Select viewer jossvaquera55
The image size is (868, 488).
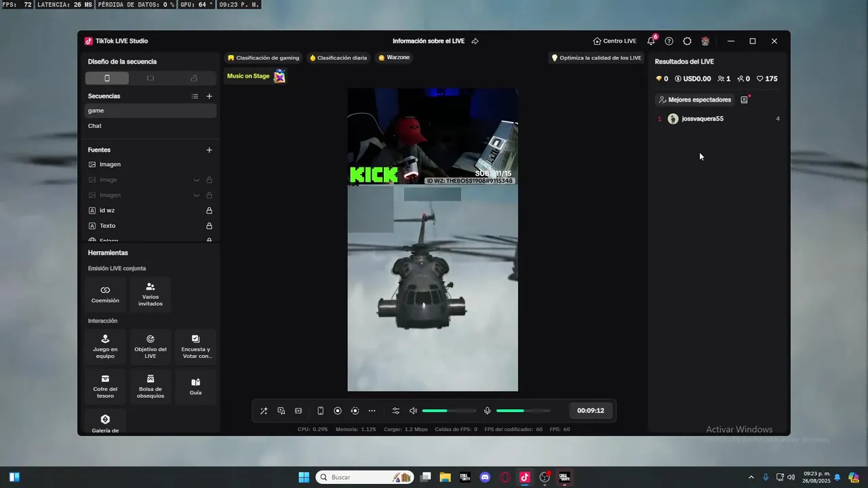pos(719,119)
